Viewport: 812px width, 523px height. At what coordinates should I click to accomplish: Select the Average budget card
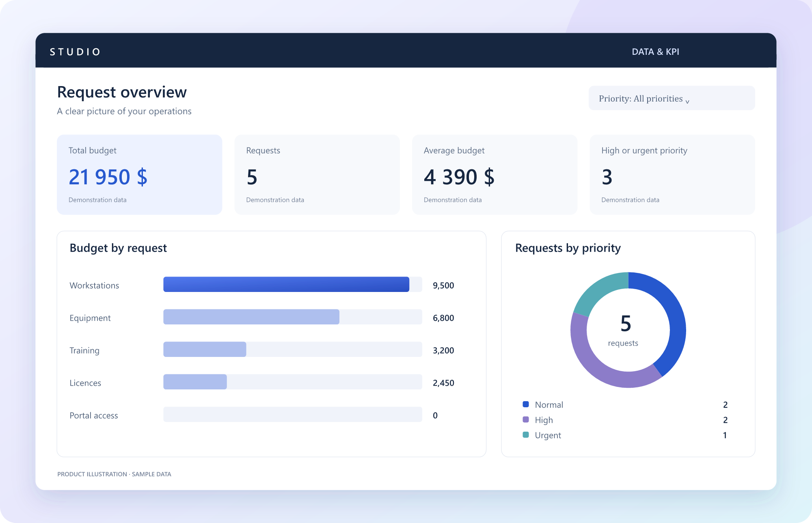(x=495, y=175)
